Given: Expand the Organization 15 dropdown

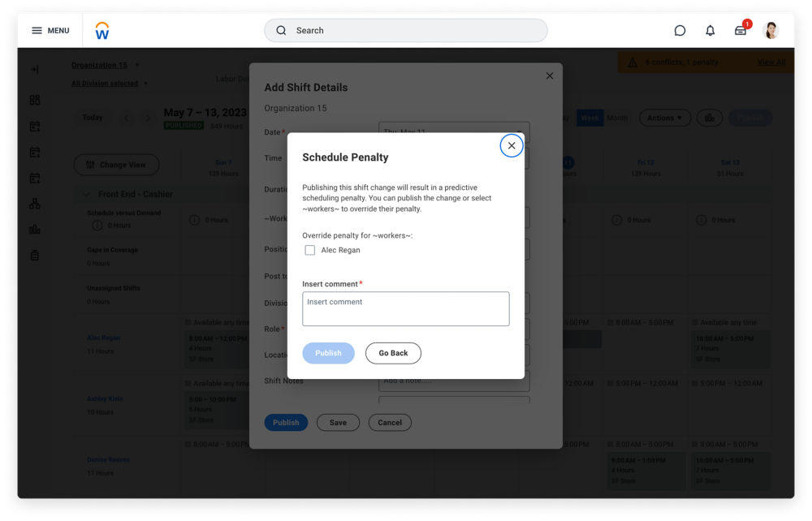Looking at the screenshot, I should click(x=137, y=65).
